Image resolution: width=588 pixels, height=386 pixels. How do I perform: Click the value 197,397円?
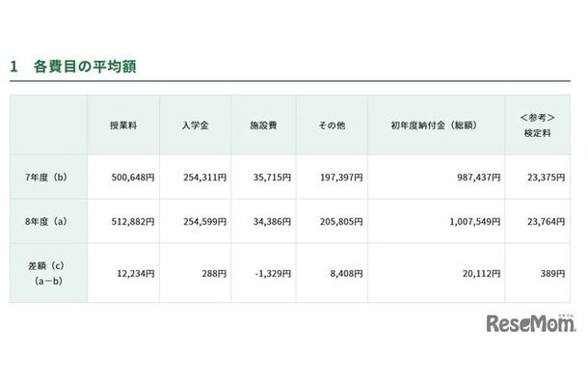[341, 178]
